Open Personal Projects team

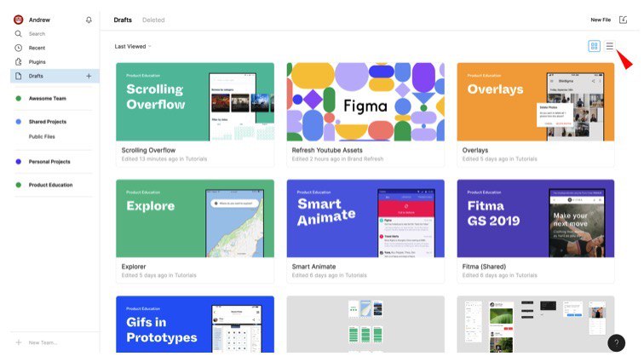(49, 162)
